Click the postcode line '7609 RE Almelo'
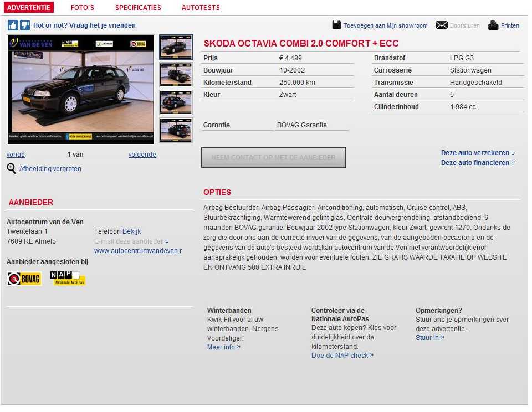532x412 pixels. coord(31,241)
